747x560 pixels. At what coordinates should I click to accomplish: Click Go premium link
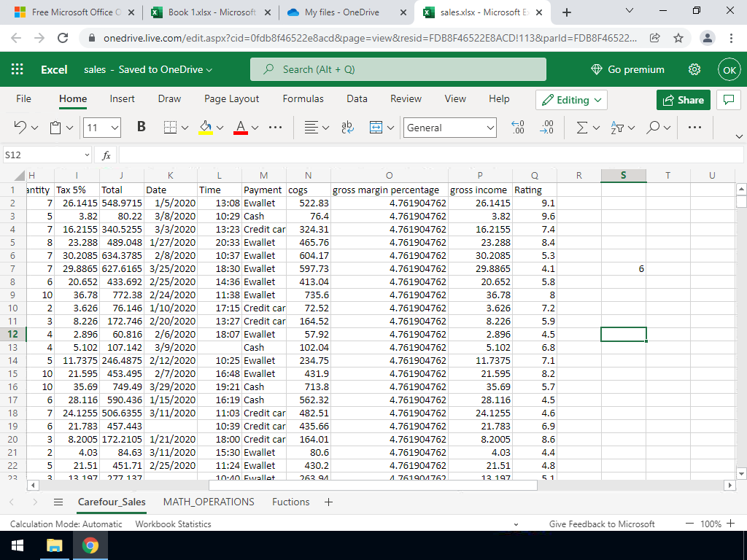(627, 69)
